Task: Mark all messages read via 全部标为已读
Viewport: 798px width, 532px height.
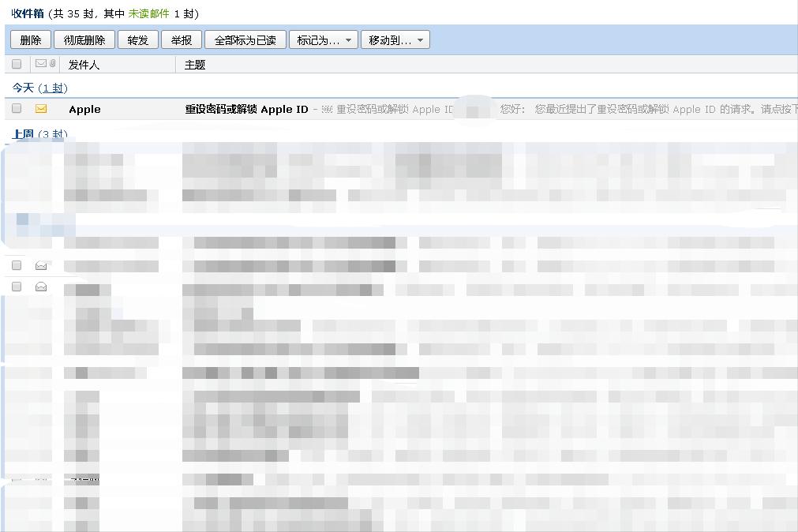Action: 245,39
